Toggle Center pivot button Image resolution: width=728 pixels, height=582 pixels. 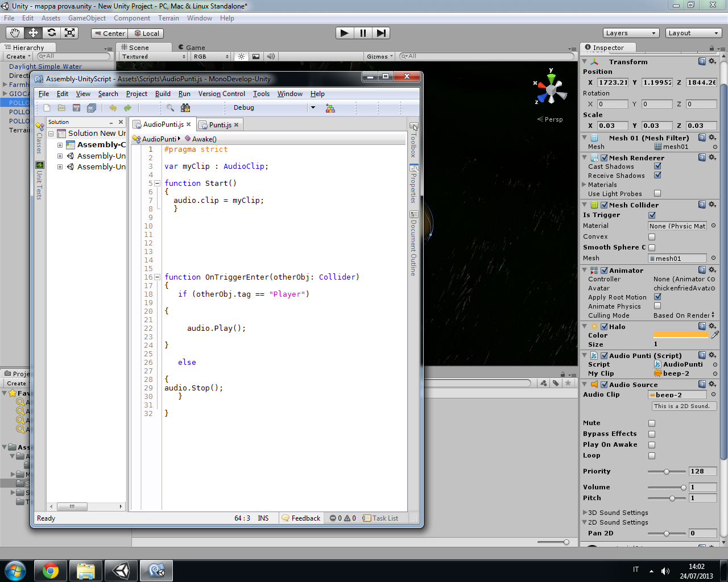click(109, 34)
